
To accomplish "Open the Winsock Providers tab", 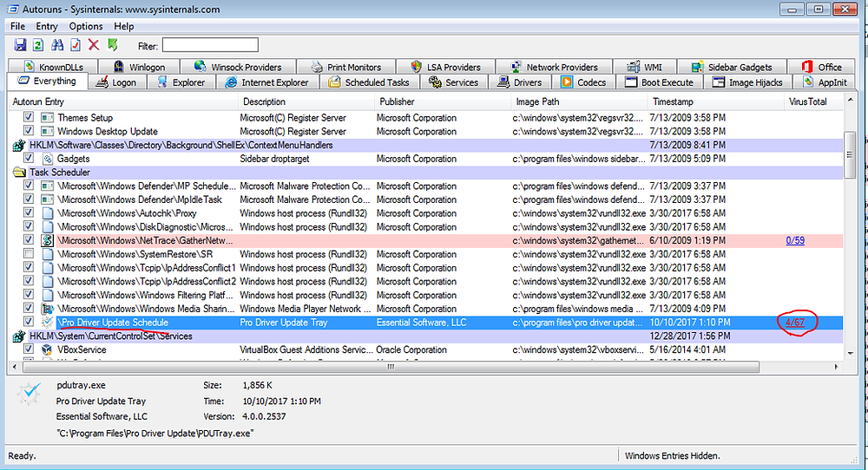I will (238, 67).
